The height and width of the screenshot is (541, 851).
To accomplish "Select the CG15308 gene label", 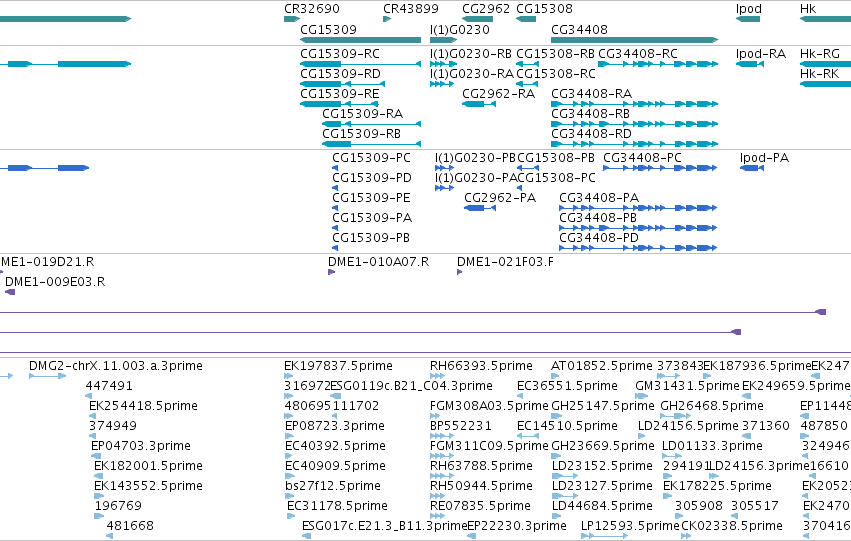I will coord(544,9).
